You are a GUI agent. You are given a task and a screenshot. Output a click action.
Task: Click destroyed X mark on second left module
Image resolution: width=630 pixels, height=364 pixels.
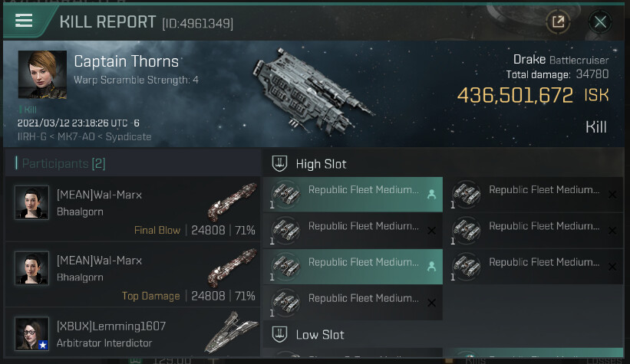431,231
